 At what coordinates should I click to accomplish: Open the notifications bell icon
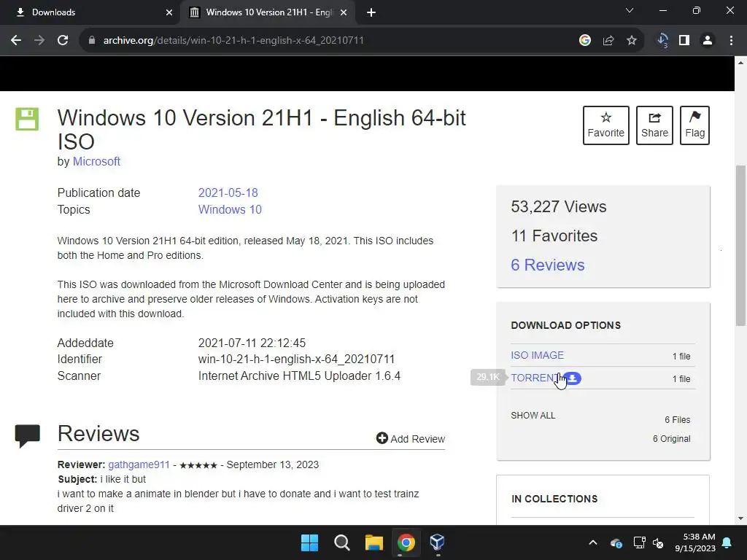pyautogui.click(x=727, y=542)
